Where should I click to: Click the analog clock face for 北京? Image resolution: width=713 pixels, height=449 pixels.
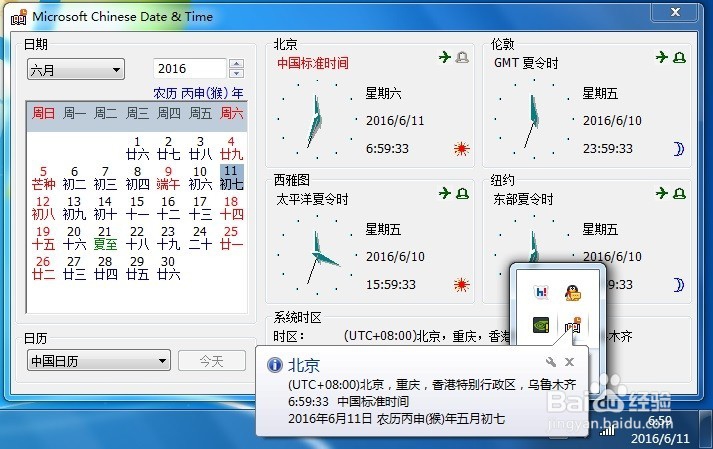coord(317,120)
